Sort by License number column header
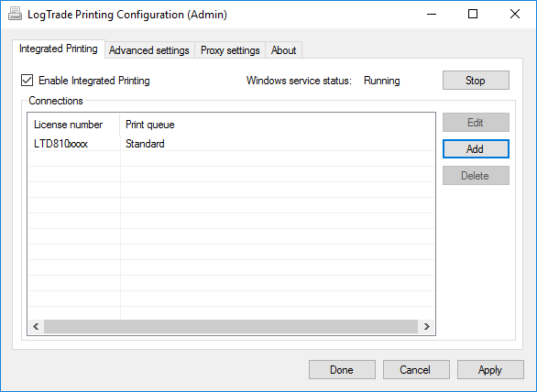The width and height of the screenshot is (537, 392). [73, 125]
